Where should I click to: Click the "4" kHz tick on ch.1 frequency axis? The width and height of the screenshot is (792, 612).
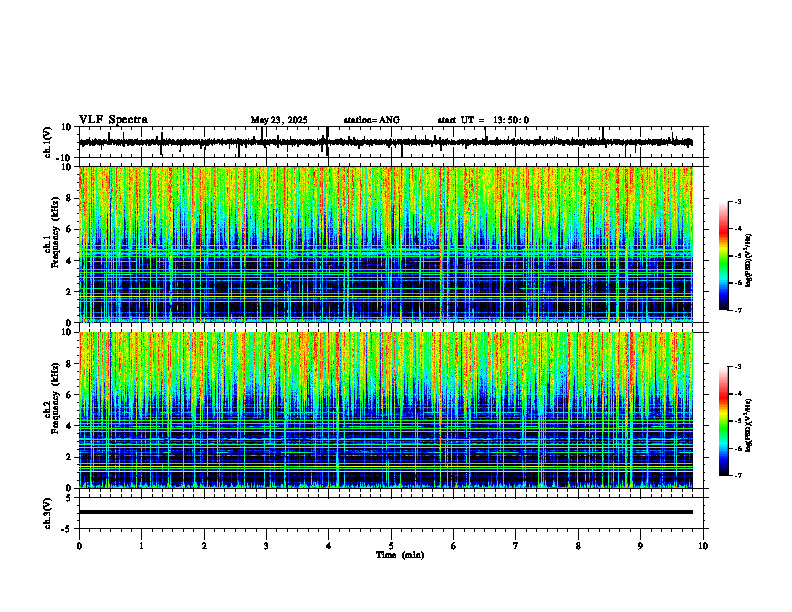click(70, 261)
